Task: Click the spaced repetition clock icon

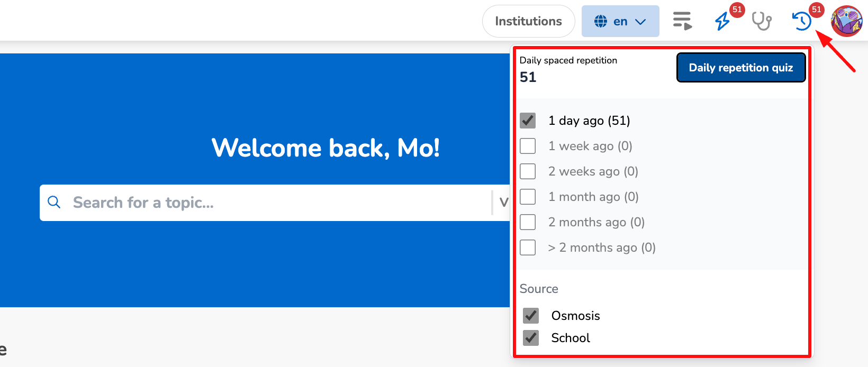Action: pos(801,21)
